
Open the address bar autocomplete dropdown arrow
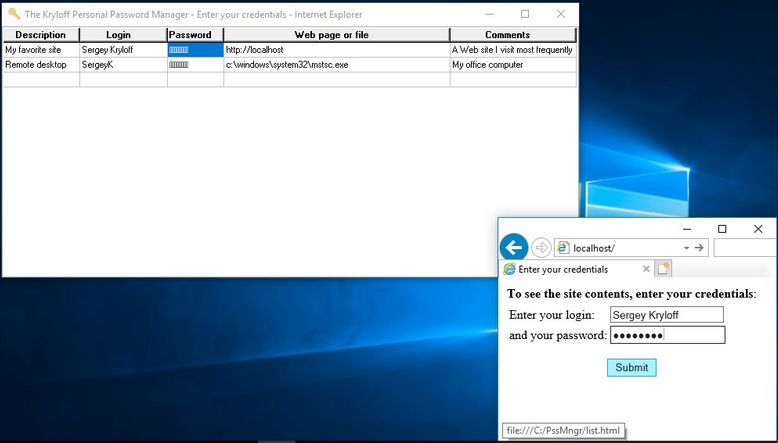pos(686,248)
